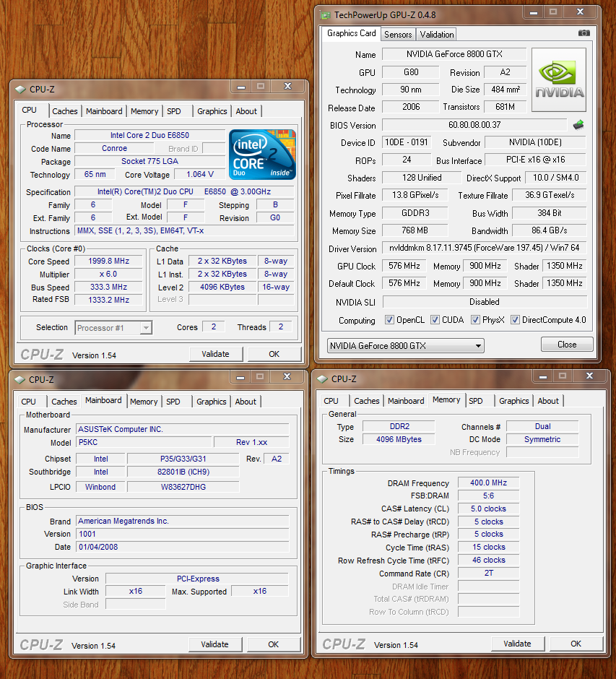Click OK in the CPU tab CPU-Z window
The image size is (616, 679).
[274, 354]
